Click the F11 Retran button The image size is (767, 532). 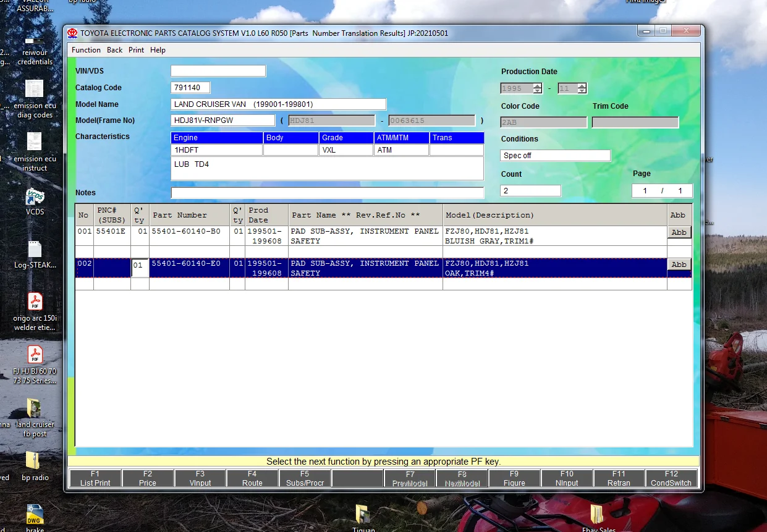click(x=619, y=478)
